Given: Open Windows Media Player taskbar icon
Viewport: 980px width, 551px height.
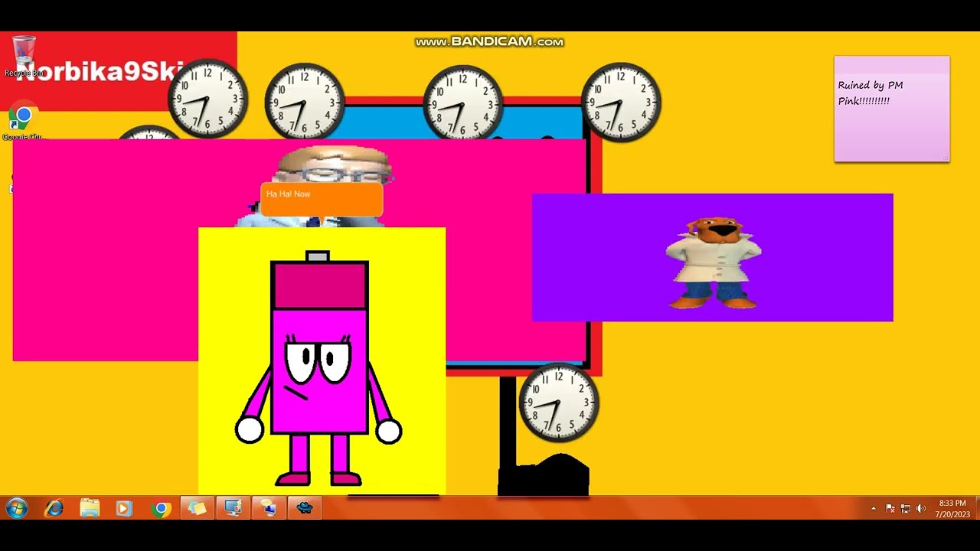Looking at the screenshot, I should coord(124,508).
